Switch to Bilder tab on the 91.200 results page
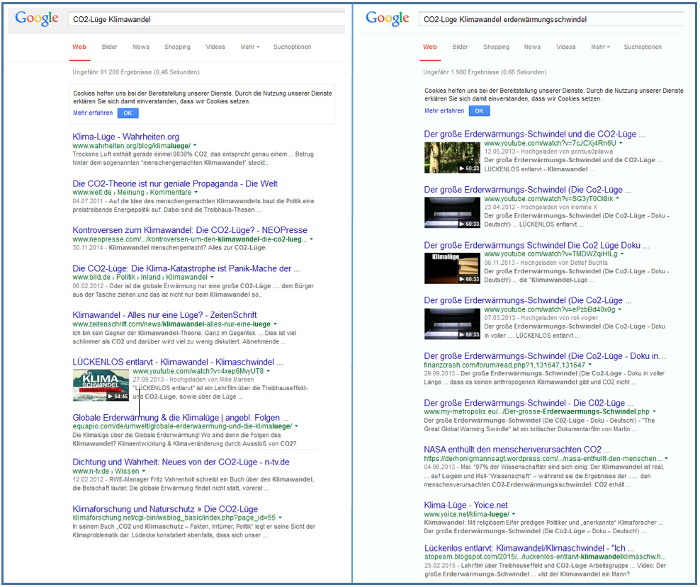Image resolution: width=700 pixels, height=587 pixels. pyautogui.click(x=108, y=47)
